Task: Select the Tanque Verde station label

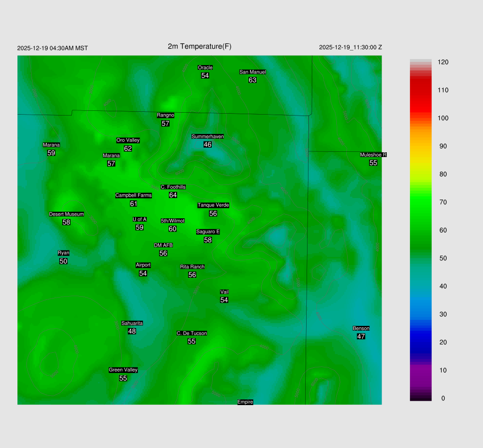Action: point(213,205)
